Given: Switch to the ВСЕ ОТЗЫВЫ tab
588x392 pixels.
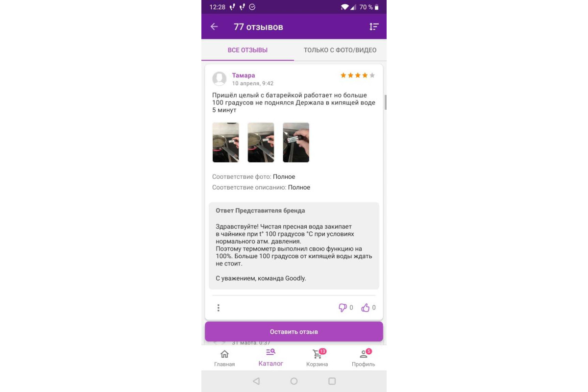Looking at the screenshot, I should point(247,50).
